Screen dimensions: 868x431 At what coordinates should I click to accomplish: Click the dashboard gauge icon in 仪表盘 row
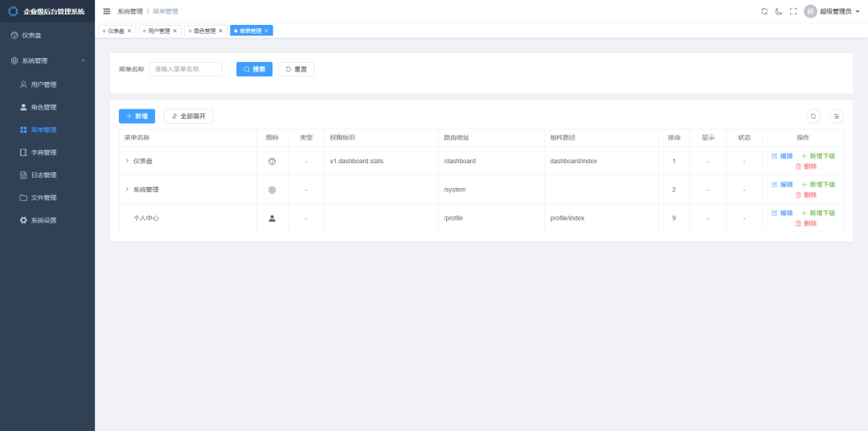272,161
